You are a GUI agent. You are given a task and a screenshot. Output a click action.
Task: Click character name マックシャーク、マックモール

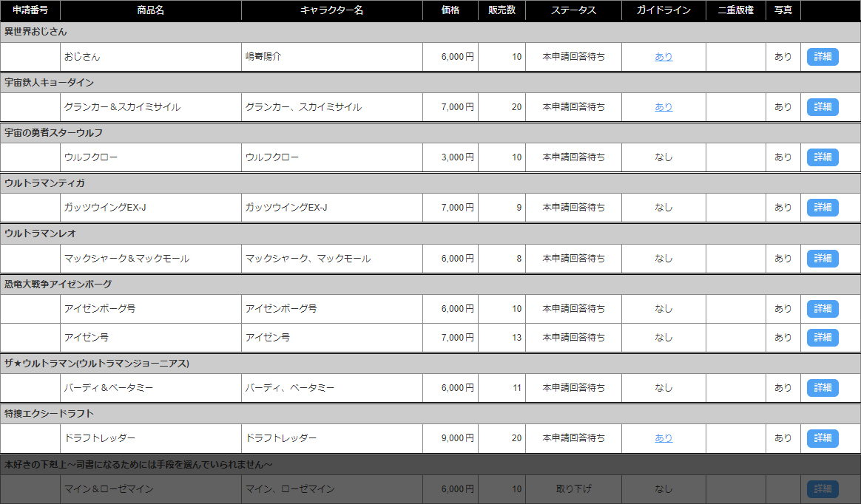coord(308,259)
